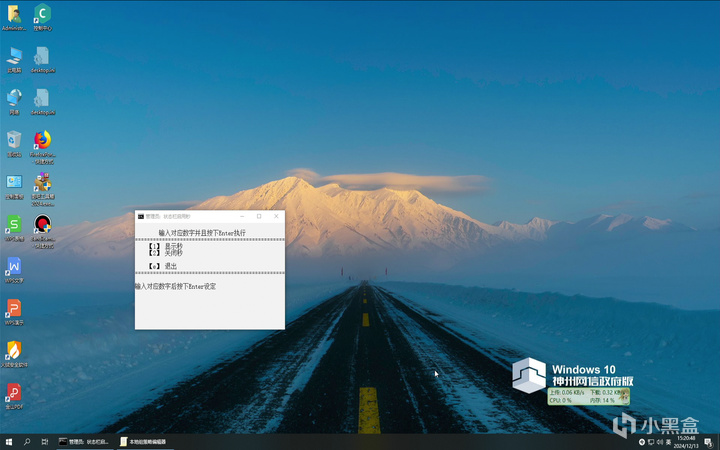Click the 下载 speed readout in widget
The image size is (720, 450).
tap(605, 393)
